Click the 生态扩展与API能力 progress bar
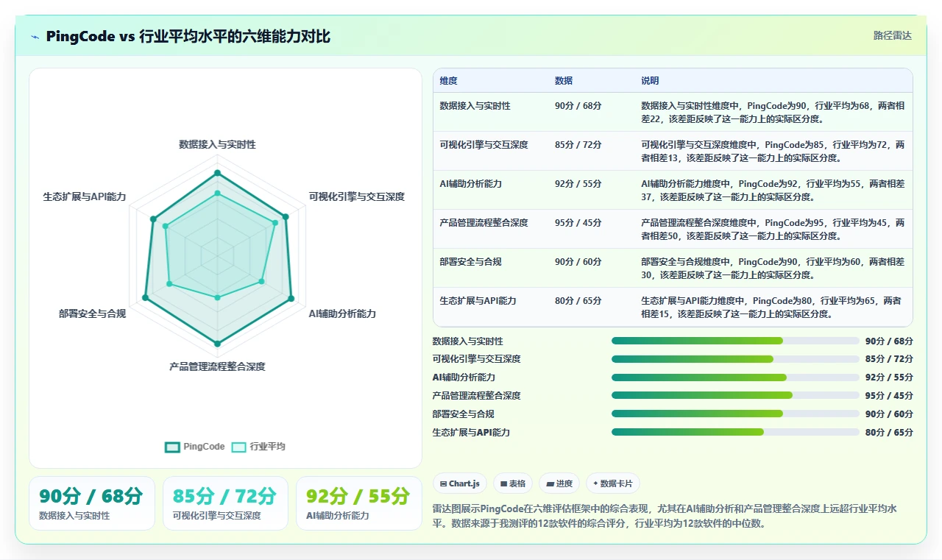 tap(735, 432)
